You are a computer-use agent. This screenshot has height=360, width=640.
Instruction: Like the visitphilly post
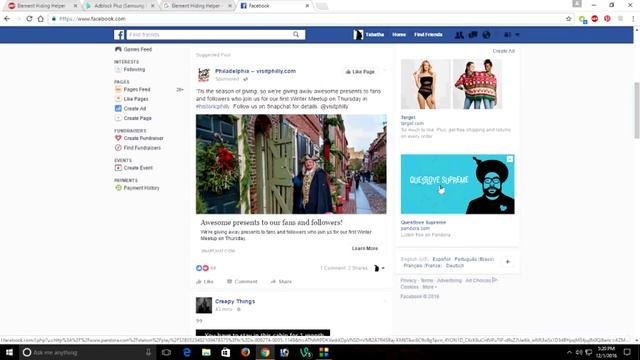point(205,282)
